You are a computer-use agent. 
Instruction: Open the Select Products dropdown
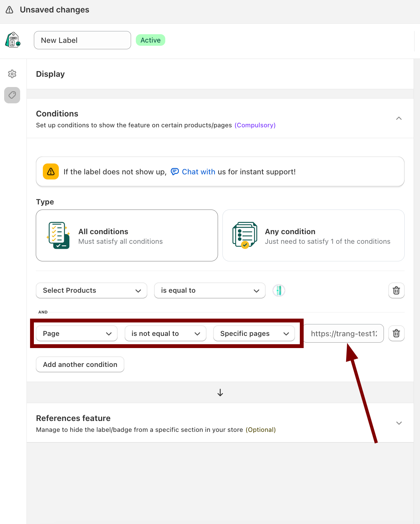tap(92, 290)
